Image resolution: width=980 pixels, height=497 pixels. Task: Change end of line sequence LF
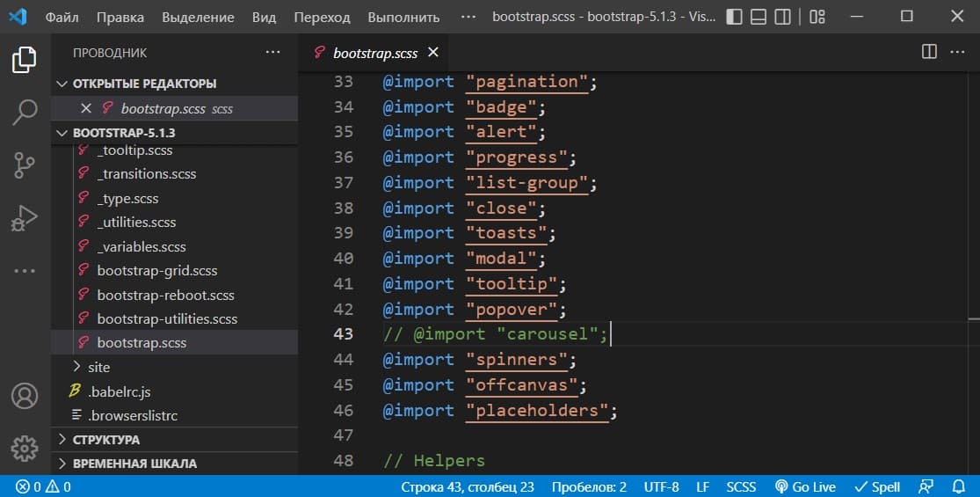[x=702, y=487]
